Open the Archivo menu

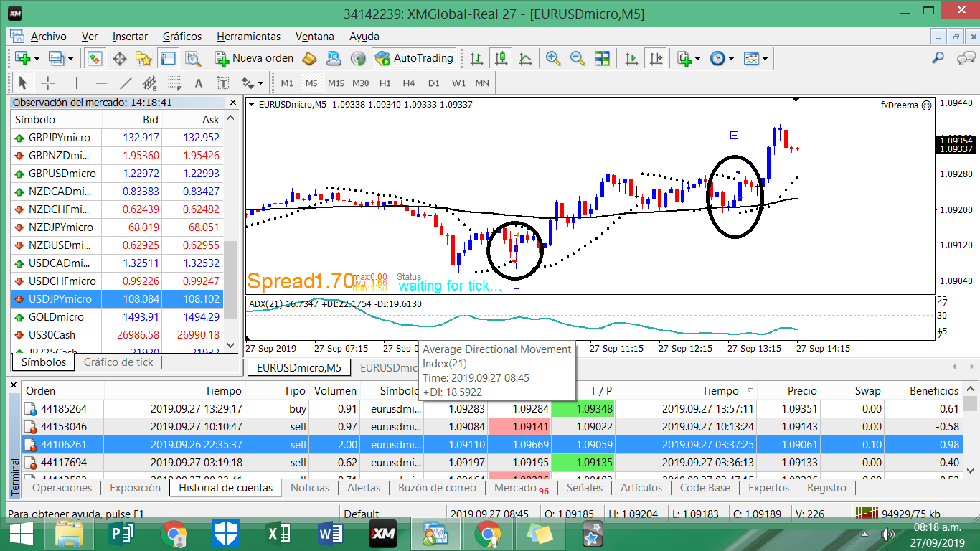48,36
